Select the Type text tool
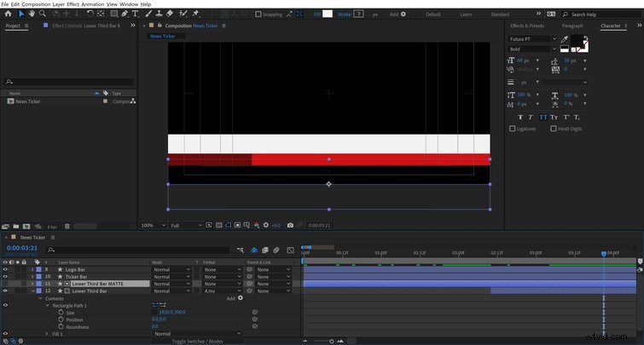This screenshot has height=345, width=644. pyautogui.click(x=135, y=14)
